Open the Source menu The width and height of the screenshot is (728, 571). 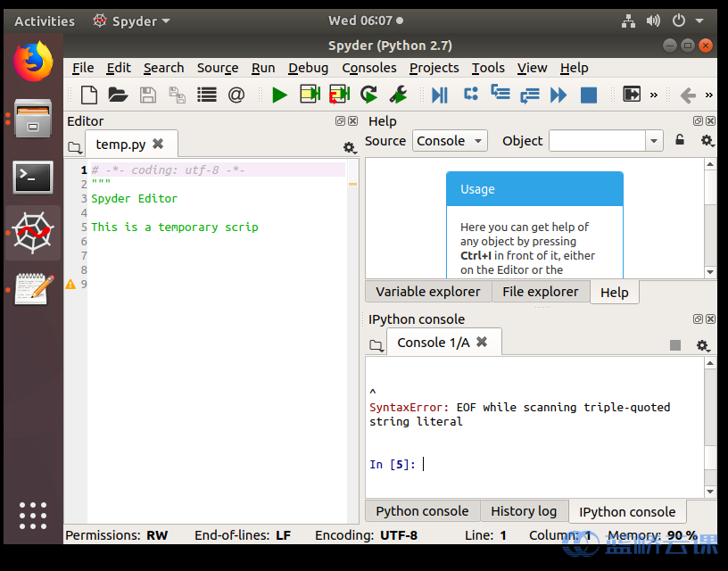coord(218,68)
